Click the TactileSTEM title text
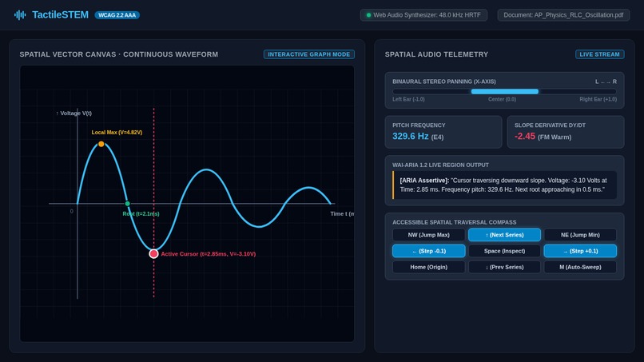Screen dimensions: 644x362 point(61,15)
